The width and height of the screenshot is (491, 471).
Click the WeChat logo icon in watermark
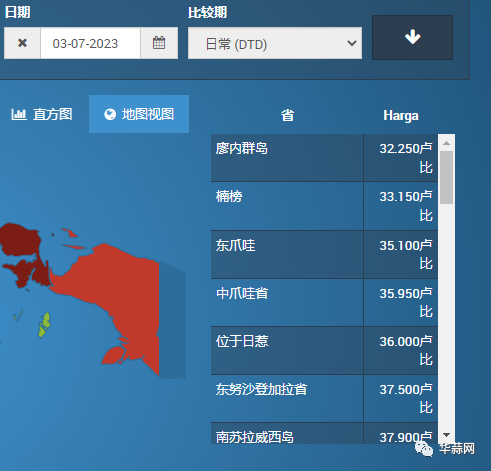click(x=423, y=449)
